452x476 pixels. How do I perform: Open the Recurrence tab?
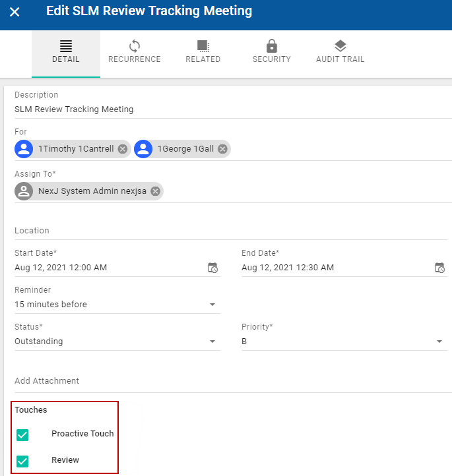(135, 53)
